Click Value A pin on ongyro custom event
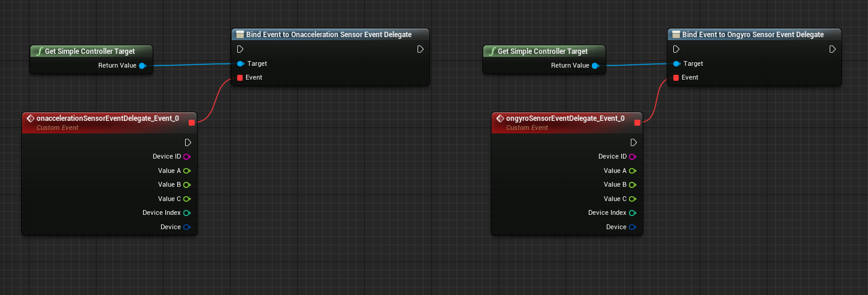 (x=632, y=171)
